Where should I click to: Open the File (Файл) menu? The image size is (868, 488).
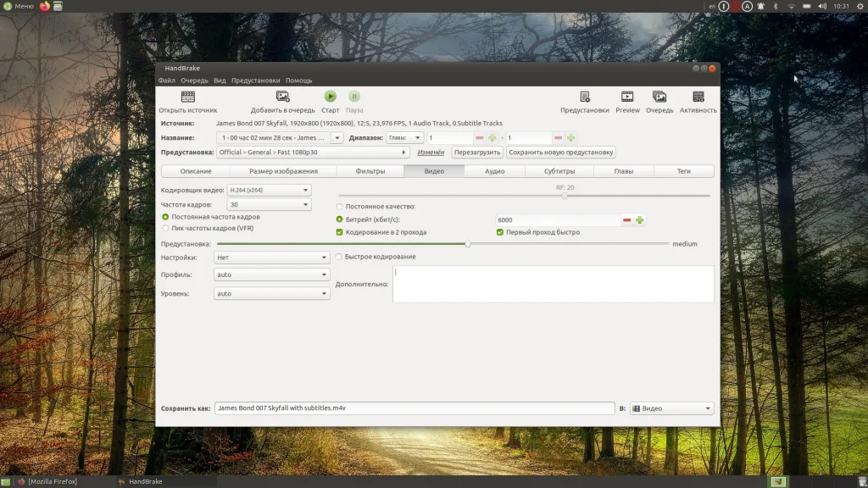pos(166,80)
